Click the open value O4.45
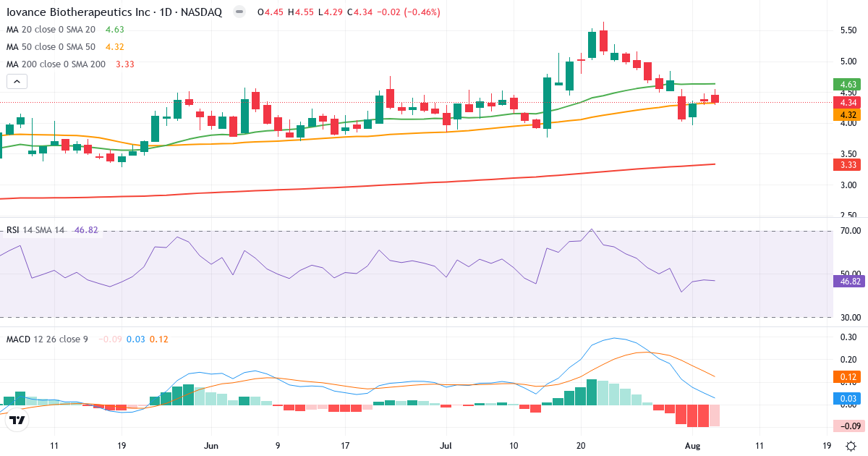The height and width of the screenshot is (456, 868). [x=271, y=12]
